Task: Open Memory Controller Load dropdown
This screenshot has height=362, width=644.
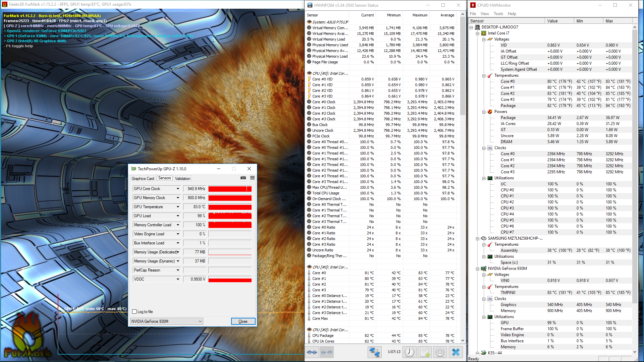Action: pos(178,225)
